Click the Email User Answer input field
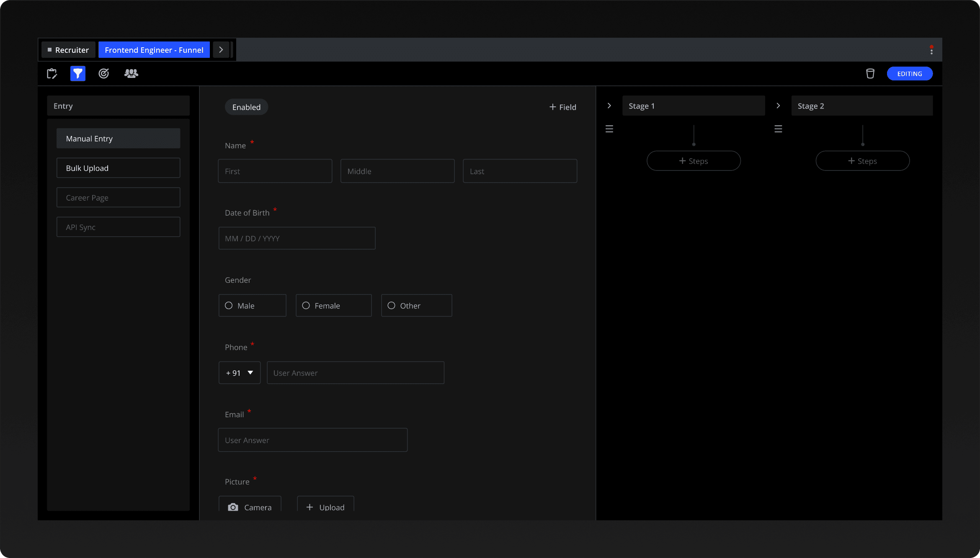This screenshot has width=980, height=558. (312, 440)
